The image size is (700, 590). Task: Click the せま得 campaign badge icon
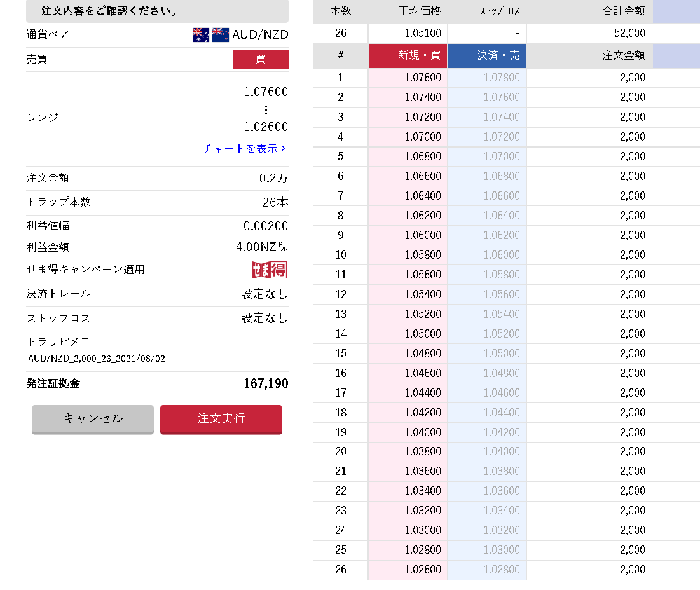(270, 270)
